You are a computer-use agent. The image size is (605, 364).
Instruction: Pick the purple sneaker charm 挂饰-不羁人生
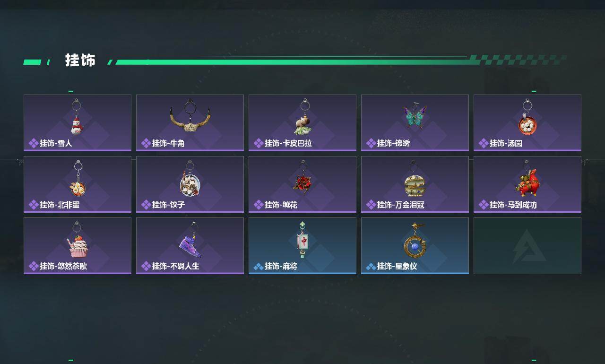pyautogui.click(x=190, y=246)
